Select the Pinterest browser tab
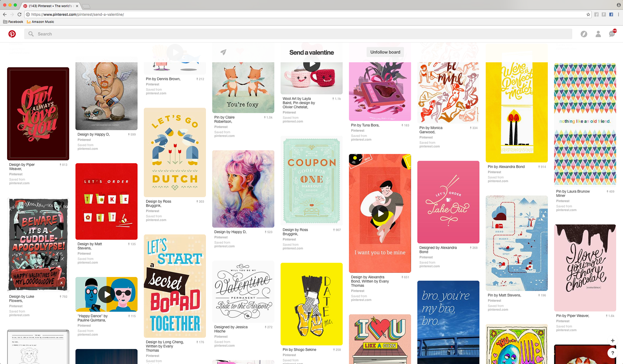The height and width of the screenshot is (364, 623). [x=50, y=6]
